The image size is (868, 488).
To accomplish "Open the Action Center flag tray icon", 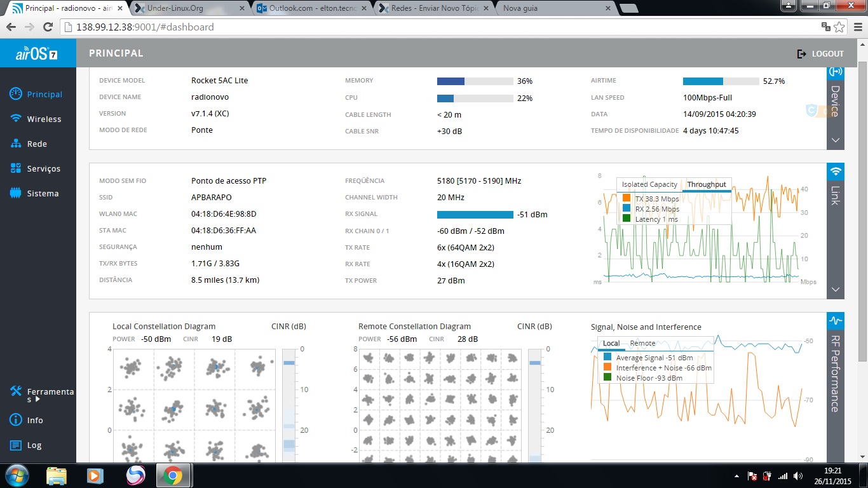I will 752,476.
